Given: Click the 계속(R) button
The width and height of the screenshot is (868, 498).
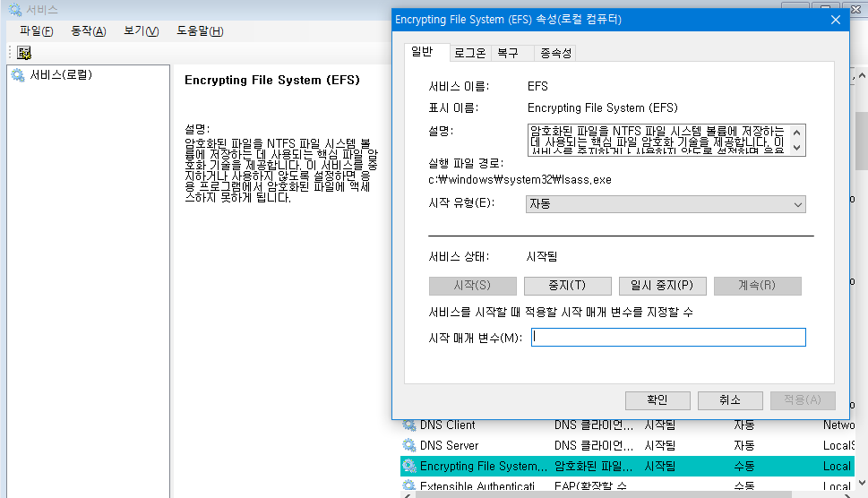Looking at the screenshot, I should [757, 286].
